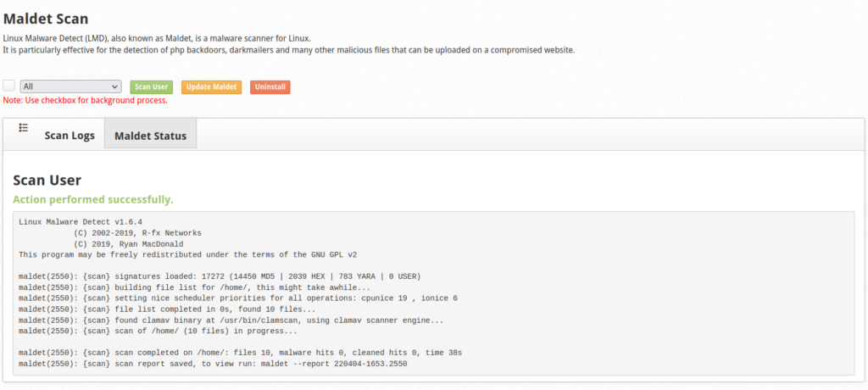Switch to the Scan Logs tab
Screen dimensions: 868x390
point(70,136)
